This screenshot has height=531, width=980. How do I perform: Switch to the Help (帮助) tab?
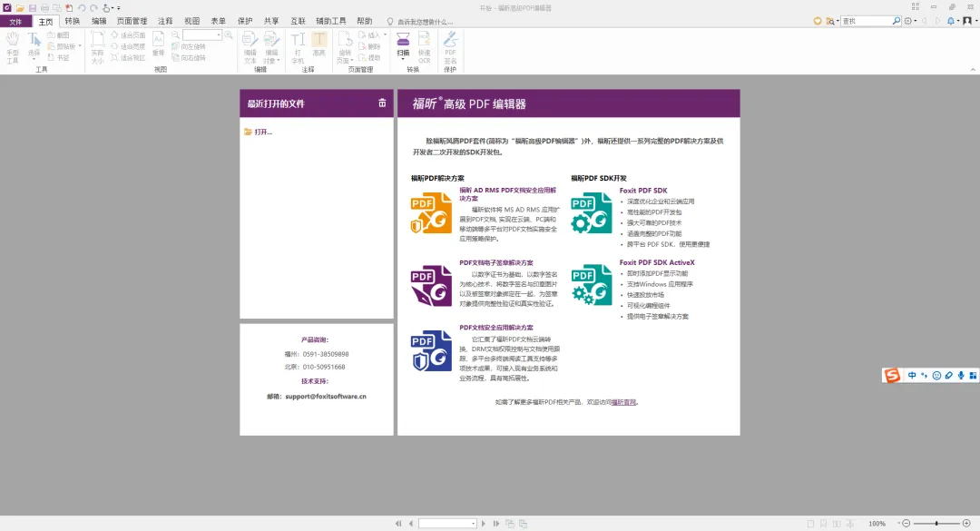coord(365,21)
